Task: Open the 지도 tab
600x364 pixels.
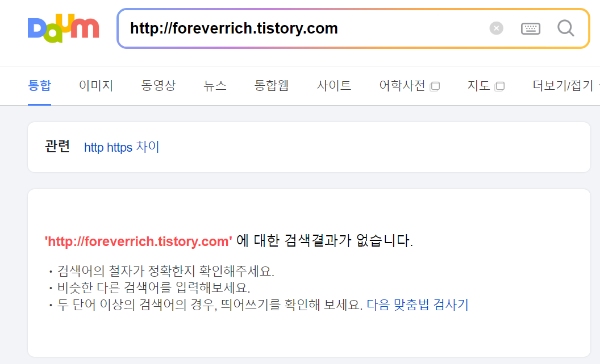Action: (x=486, y=85)
